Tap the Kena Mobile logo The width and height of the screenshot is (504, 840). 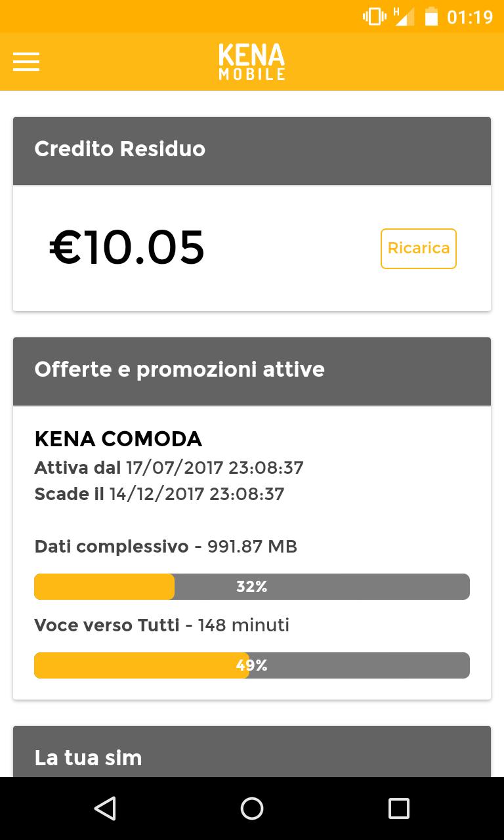[252, 62]
